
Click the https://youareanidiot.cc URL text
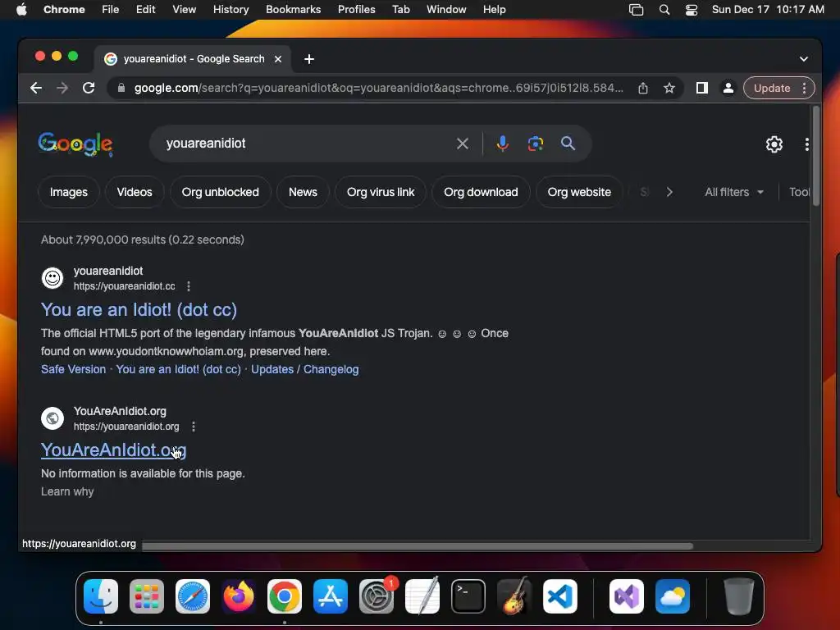click(125, 286)
